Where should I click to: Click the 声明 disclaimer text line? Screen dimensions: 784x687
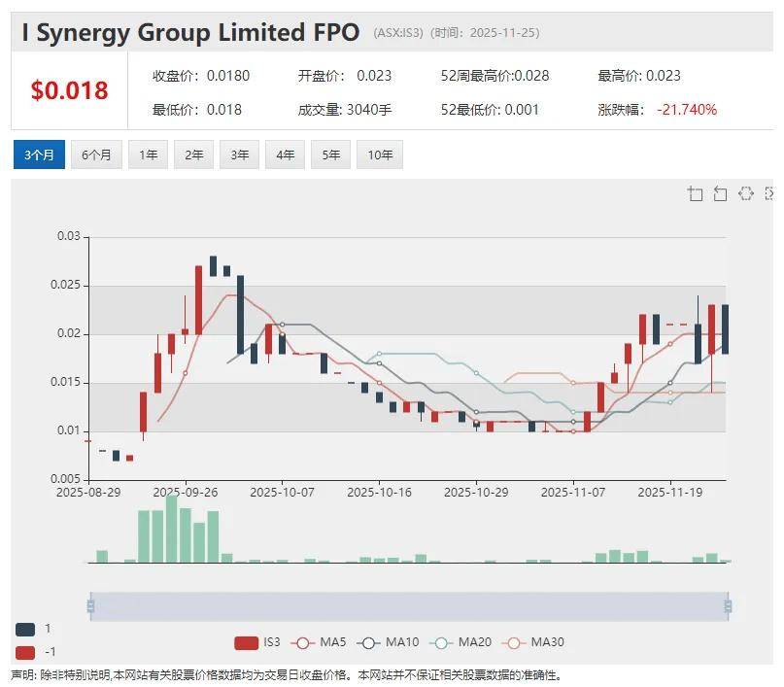point(287,675)
